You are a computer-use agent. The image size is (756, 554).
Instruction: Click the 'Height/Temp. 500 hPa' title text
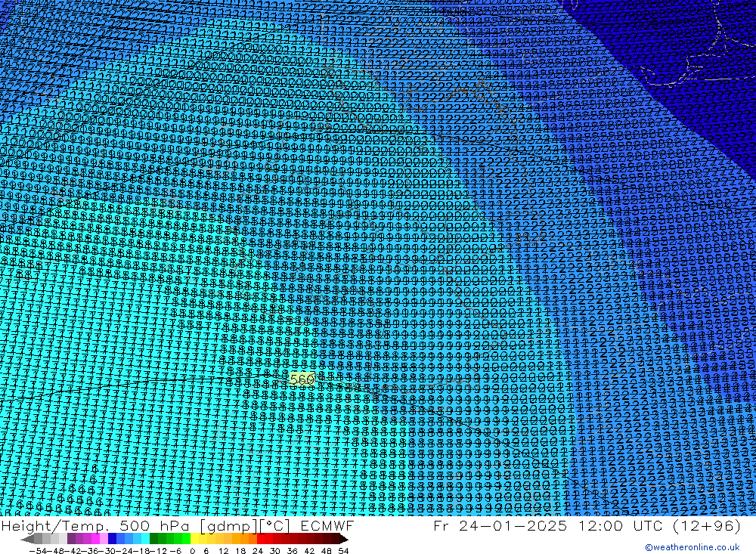point(96,525)
